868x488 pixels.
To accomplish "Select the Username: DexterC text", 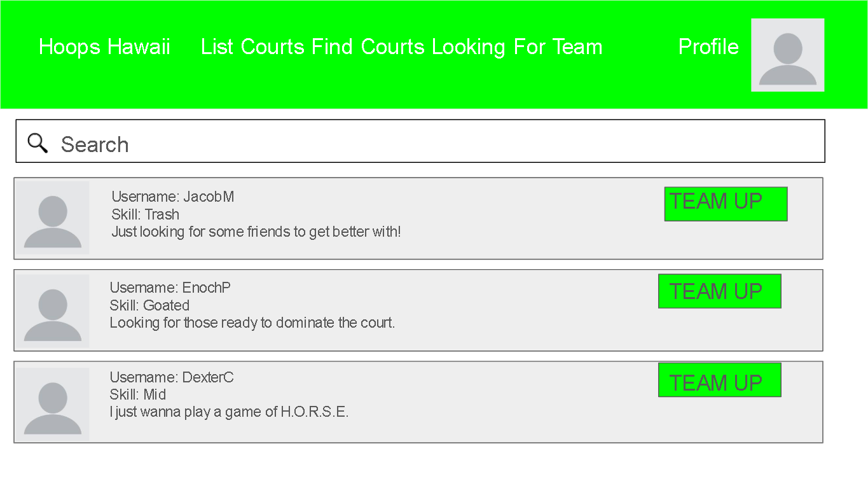I will coord(172,378).
